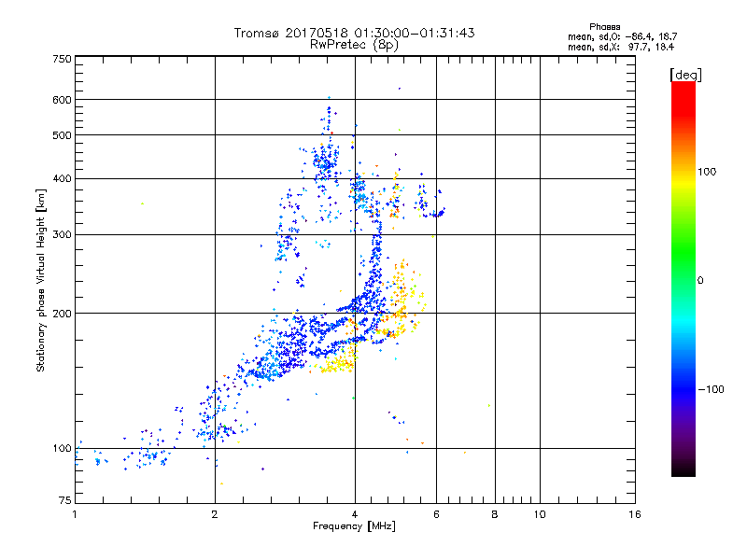
Task: Click the black bottom of the colorbar
Action: pos(684,469)
